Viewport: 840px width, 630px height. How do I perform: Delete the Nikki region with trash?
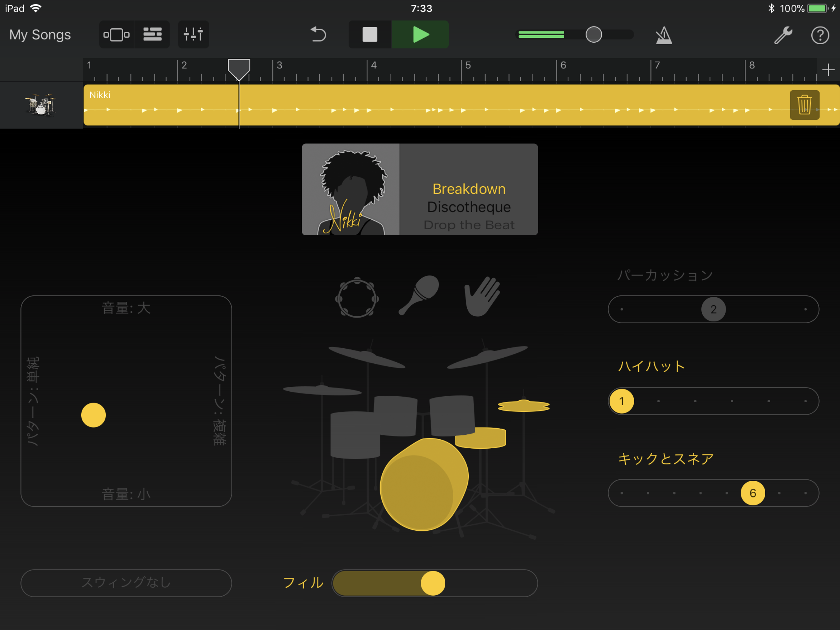[x=804, y=105]
